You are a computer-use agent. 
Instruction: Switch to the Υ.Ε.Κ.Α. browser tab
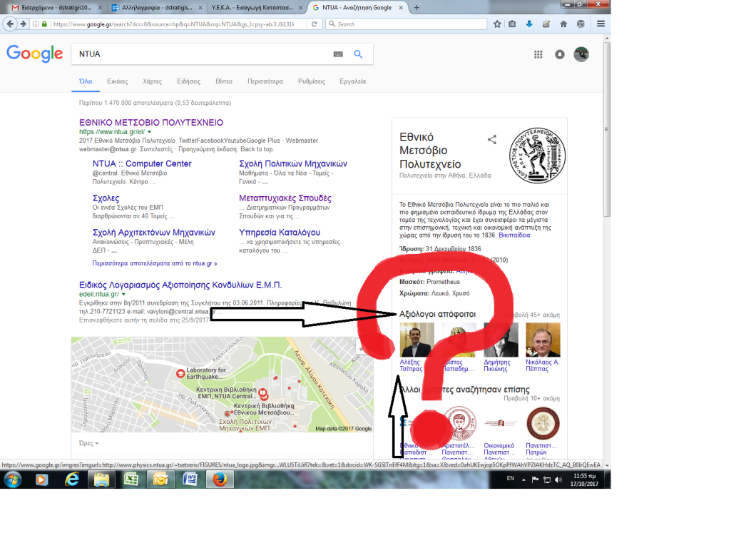[x=255, y=7]
